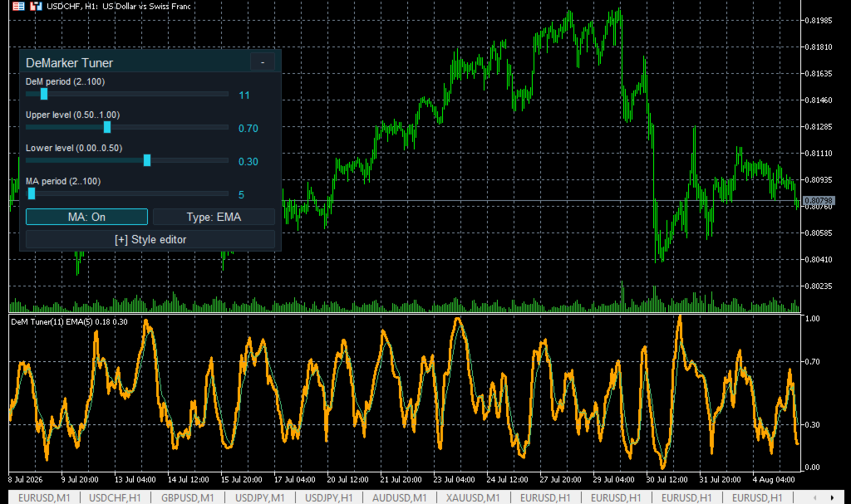Screen dimensions: 851x504
Task: Click the '14 Jul 12:00' time label
Action: (189, 480)
